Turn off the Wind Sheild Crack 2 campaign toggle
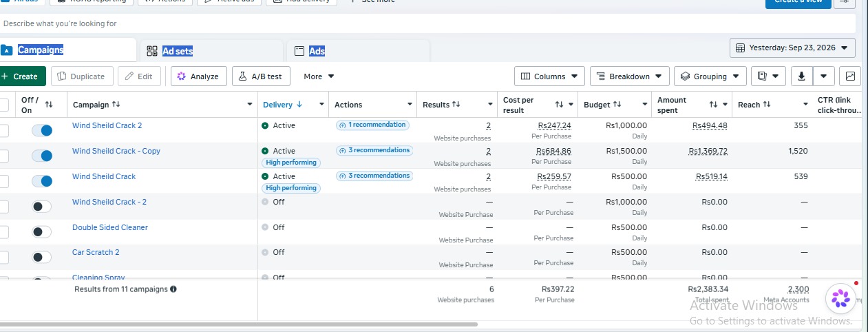 point(42,130)
